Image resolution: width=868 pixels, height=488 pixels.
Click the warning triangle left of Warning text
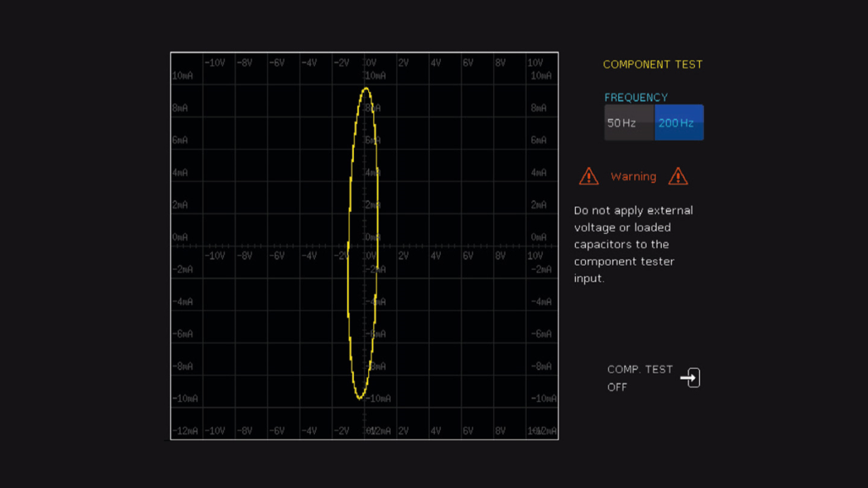[589, 177]
